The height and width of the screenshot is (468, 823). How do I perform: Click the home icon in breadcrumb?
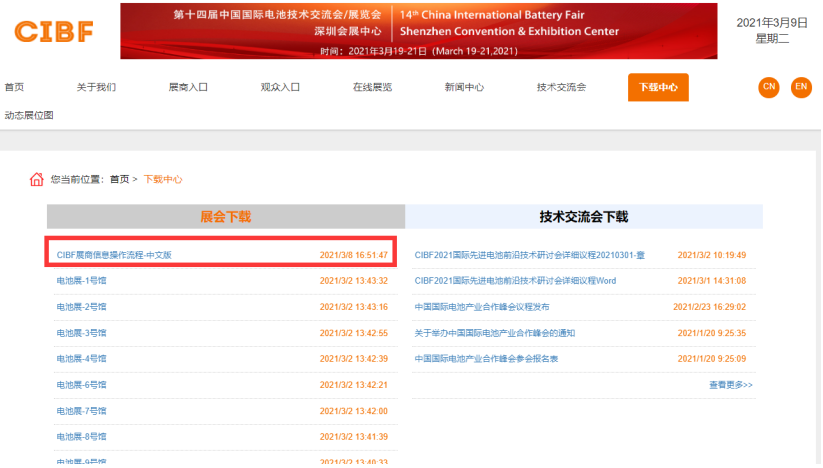[x=37, y=179]
